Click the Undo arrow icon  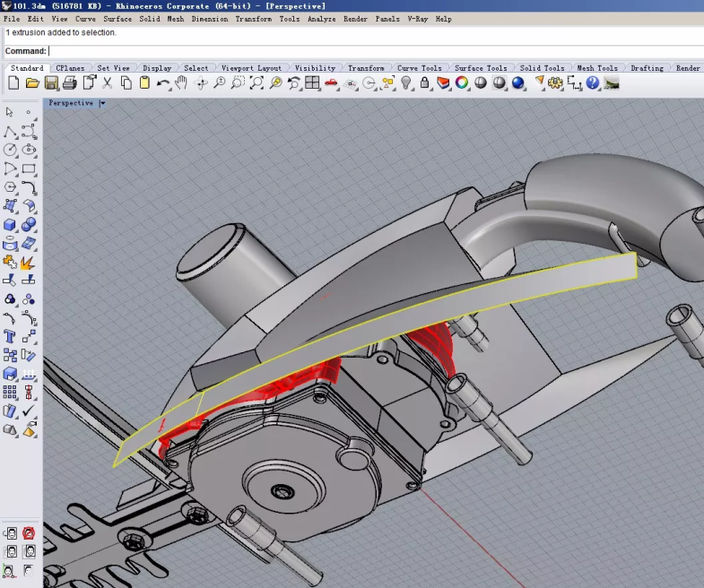pos(163,83)
